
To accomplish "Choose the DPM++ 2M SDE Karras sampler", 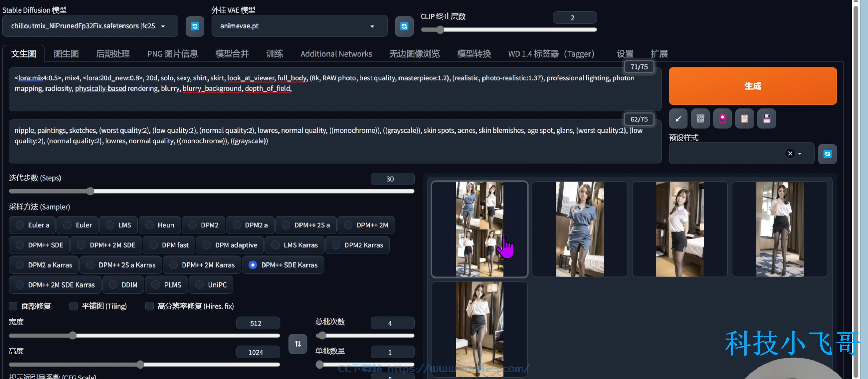I will [x=55, y=285].
